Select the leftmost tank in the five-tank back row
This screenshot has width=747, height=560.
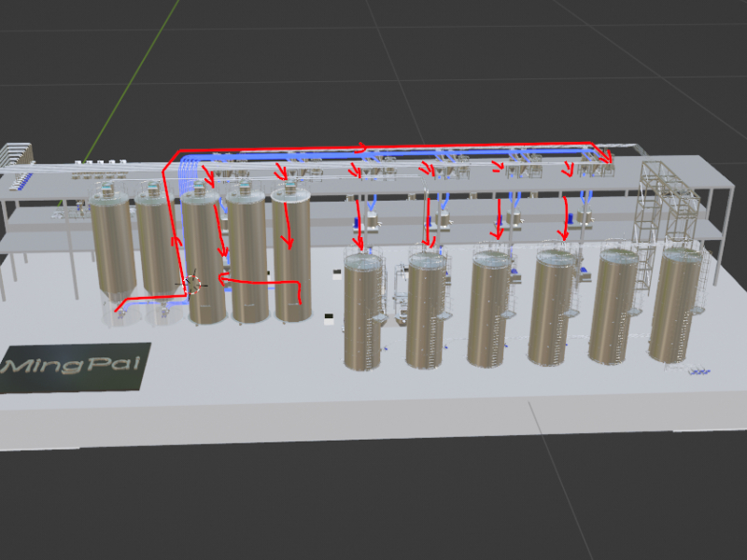[x=112, y=249]
